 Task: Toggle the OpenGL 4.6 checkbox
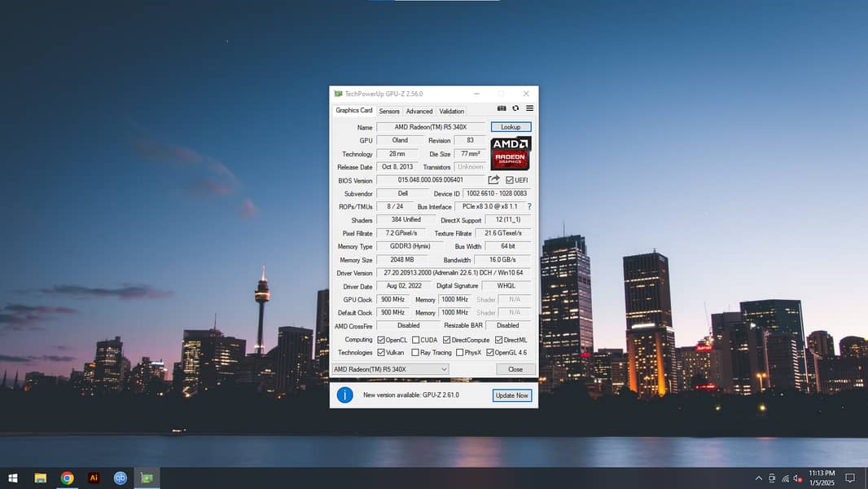pos(490,352)
